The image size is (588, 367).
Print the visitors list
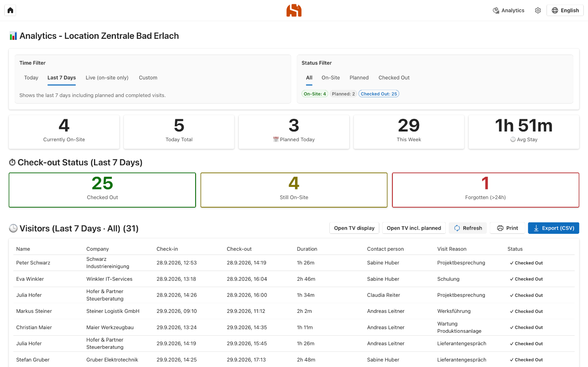pos(507,228)
